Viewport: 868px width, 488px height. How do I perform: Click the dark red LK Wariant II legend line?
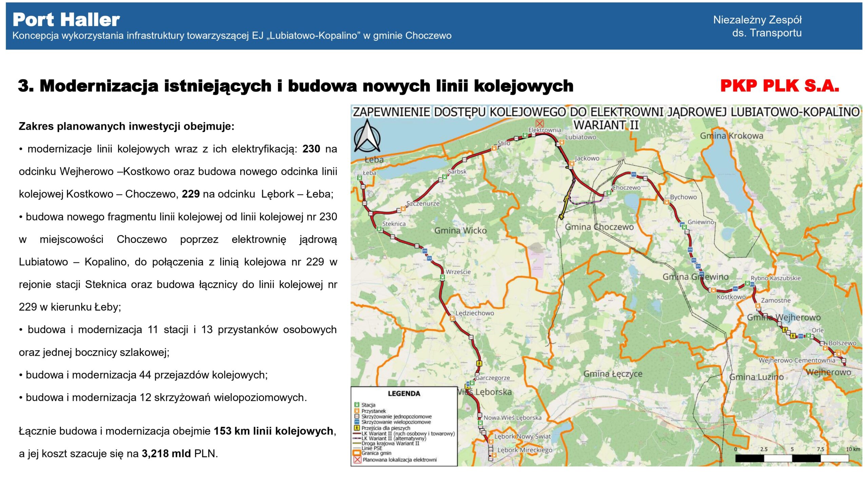click(357, 433)
